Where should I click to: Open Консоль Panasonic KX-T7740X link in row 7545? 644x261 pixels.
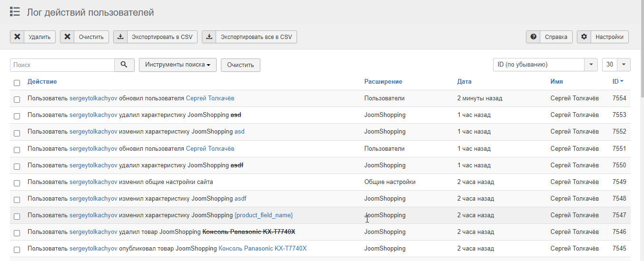pyautogui.click(x=263, y=249)
